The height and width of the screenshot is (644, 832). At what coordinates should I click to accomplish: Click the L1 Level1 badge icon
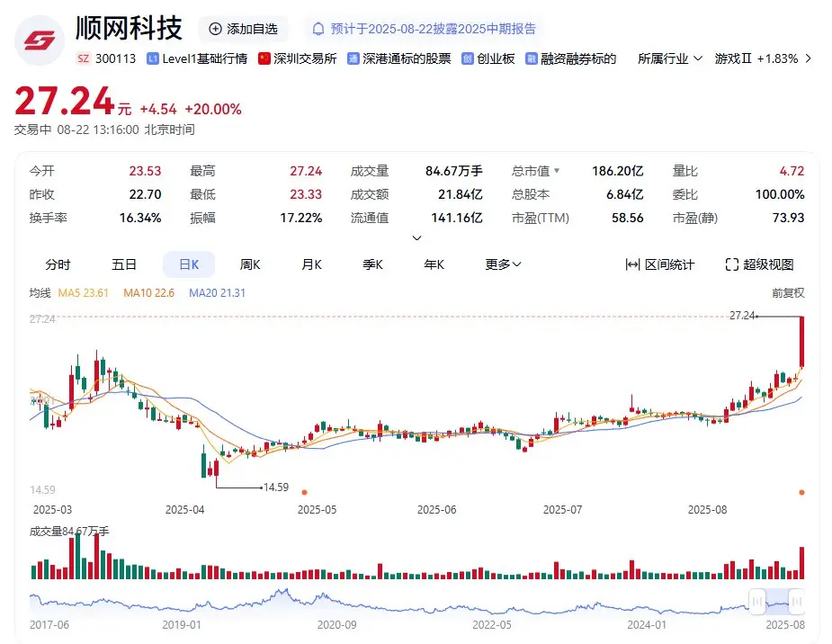[x=153, y=58]
